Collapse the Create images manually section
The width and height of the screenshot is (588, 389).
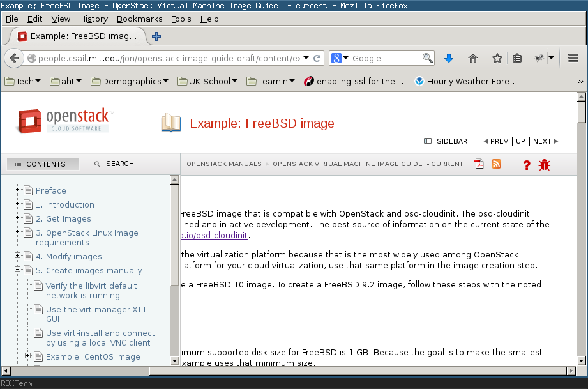click(18, 270)
